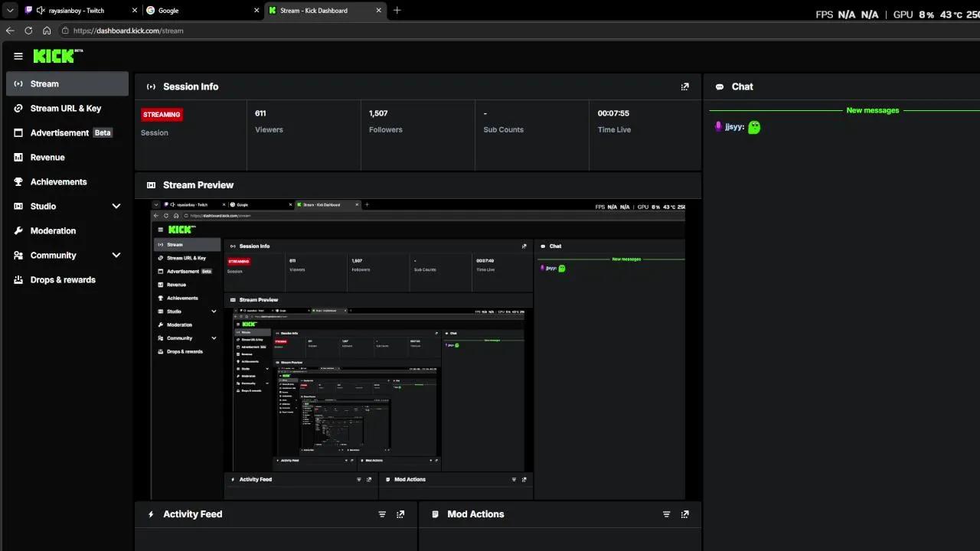The width and height of the screenshot is (980, 551).
Task: Click the Beta badge beside Advertisement
Action: point(103,133)
